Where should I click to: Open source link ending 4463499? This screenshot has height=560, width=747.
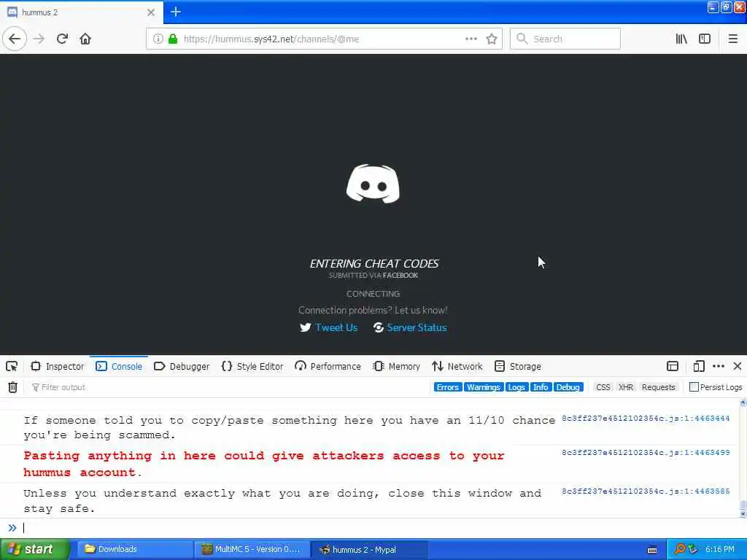tap(646, 452)
